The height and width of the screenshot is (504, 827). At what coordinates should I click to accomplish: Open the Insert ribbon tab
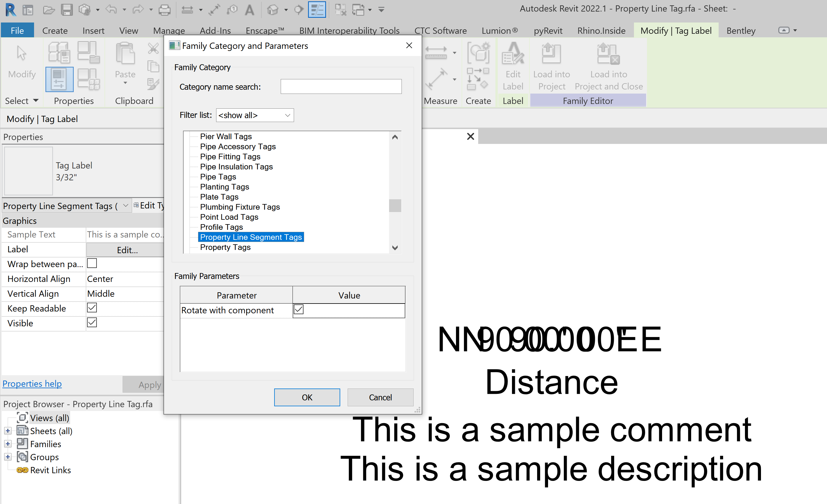point(93,30)
